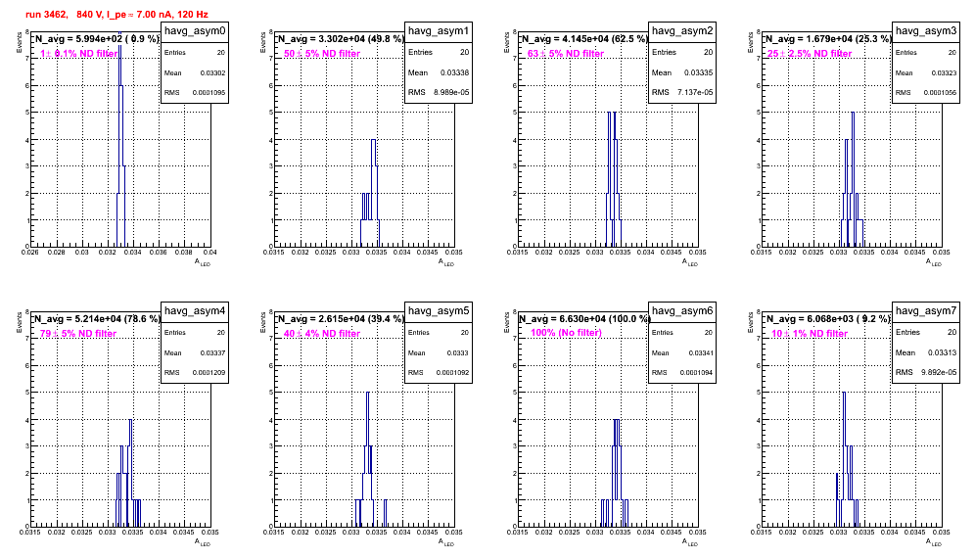Select the havg_asym0 stats box title
The image size is (975, 560).
[195, 31]
